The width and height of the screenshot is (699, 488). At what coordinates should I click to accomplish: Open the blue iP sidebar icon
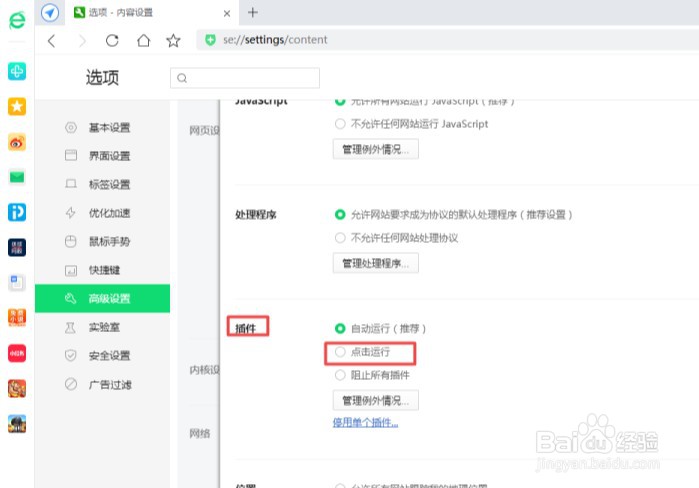17,212
